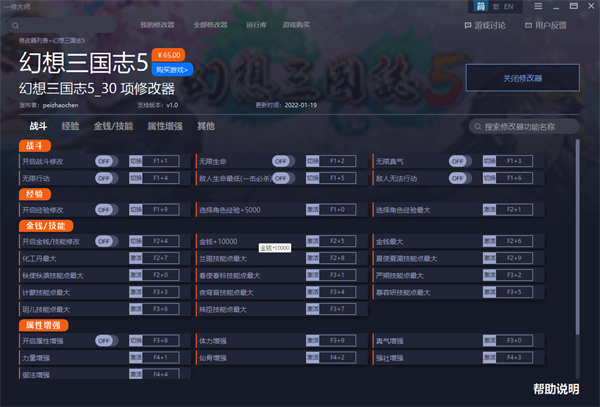600x407 pixels.
Task: Click 激活 next to the F3+6 hotkey
Action: [x=135, y=309]
